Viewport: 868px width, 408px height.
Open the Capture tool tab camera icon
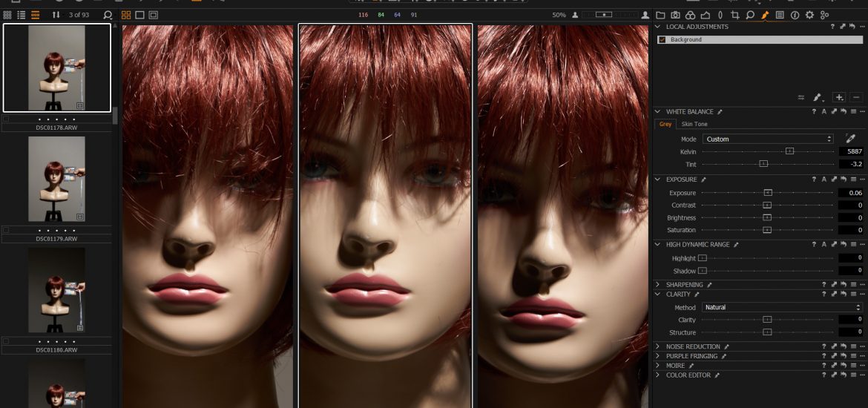pos(675,15)
